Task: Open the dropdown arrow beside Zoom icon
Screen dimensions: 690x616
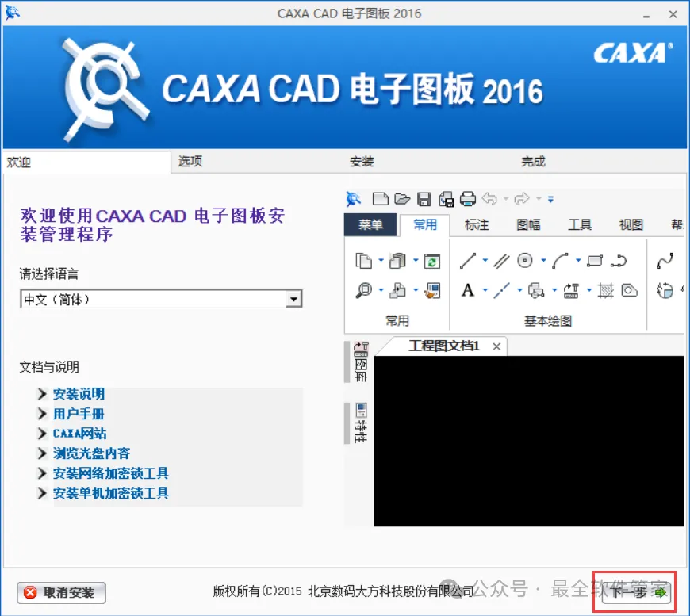Action: click(381, 290)
